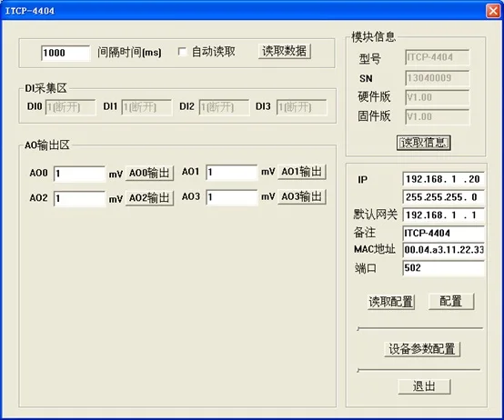Click the 配置 button

(x=451, y=302)
